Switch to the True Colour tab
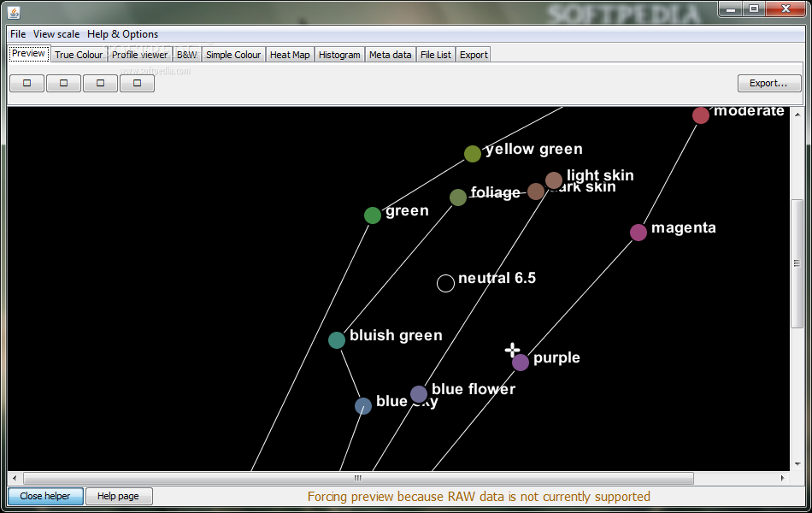Image resolution: width=812 pixels, height=513 pixels. pyautogui.click(x=79, y=55)
